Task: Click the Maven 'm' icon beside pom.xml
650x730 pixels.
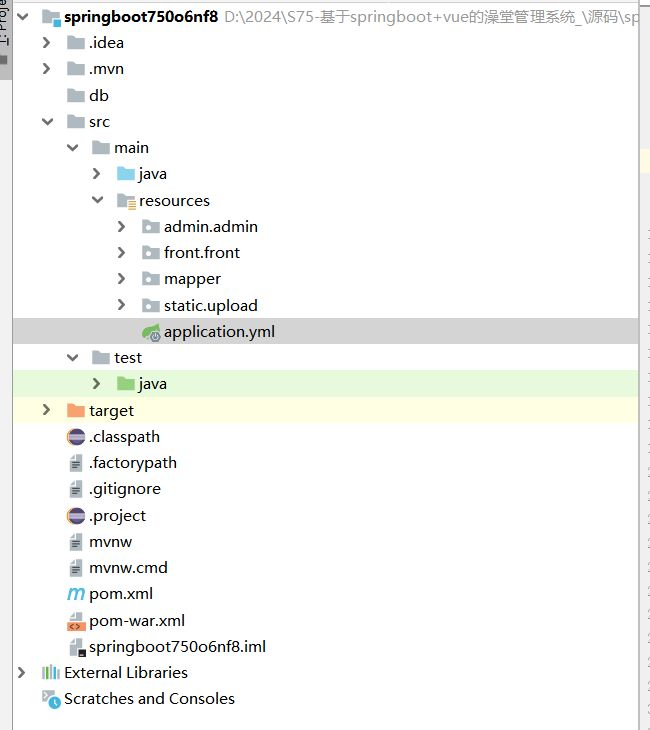Action: (76, 594)
